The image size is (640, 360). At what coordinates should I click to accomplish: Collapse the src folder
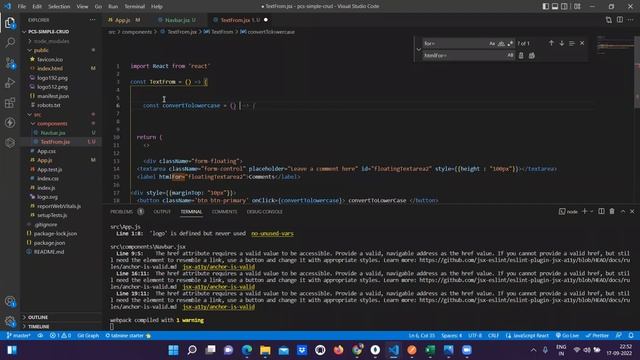click(x=37, y=115)
